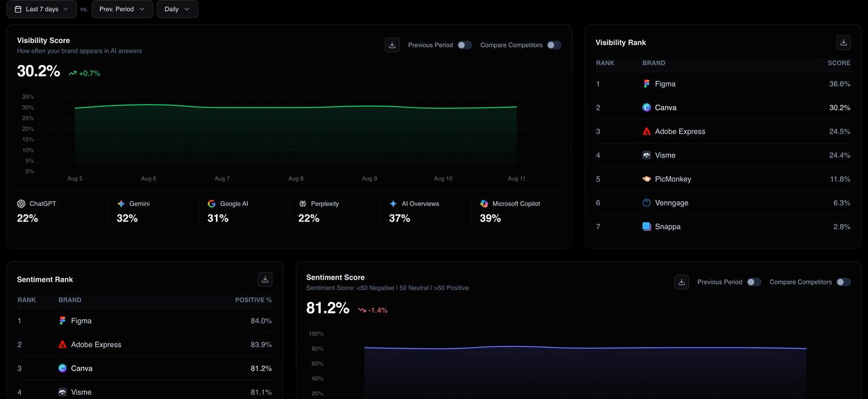Click the calendar icon in date range selector
Viewport: 868px width, 399px height.
point(18,9)
